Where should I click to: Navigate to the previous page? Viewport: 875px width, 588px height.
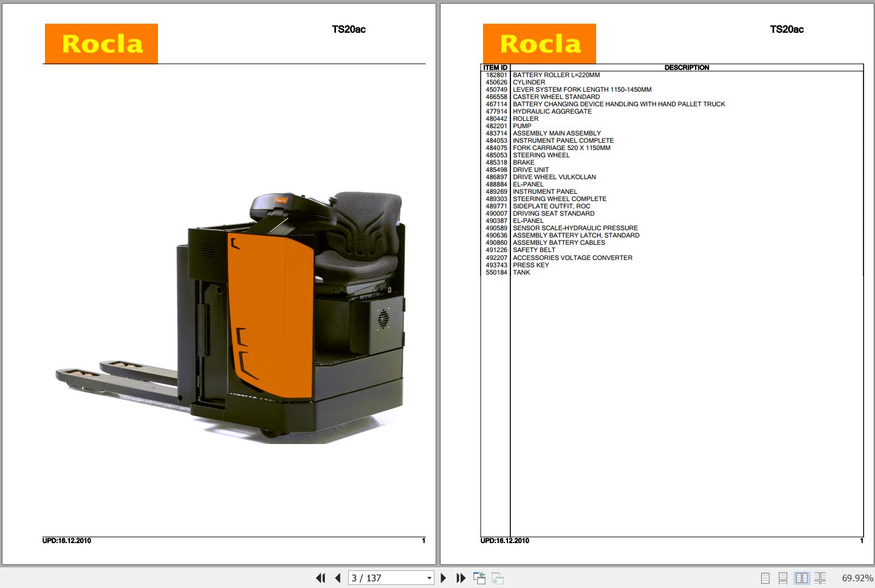point(337,578)
